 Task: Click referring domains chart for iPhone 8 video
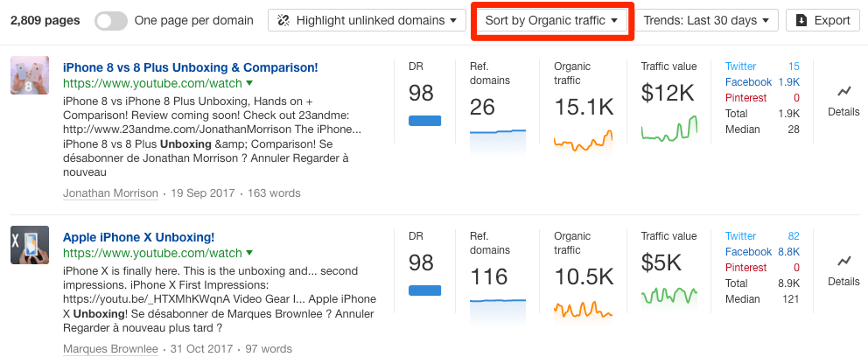tap(498, 140)
